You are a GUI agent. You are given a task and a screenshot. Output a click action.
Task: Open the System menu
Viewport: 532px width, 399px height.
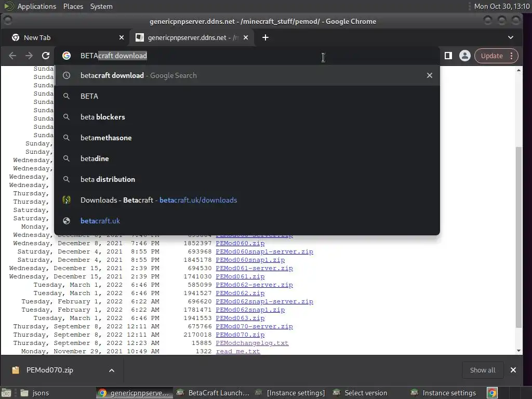(101, 6)
